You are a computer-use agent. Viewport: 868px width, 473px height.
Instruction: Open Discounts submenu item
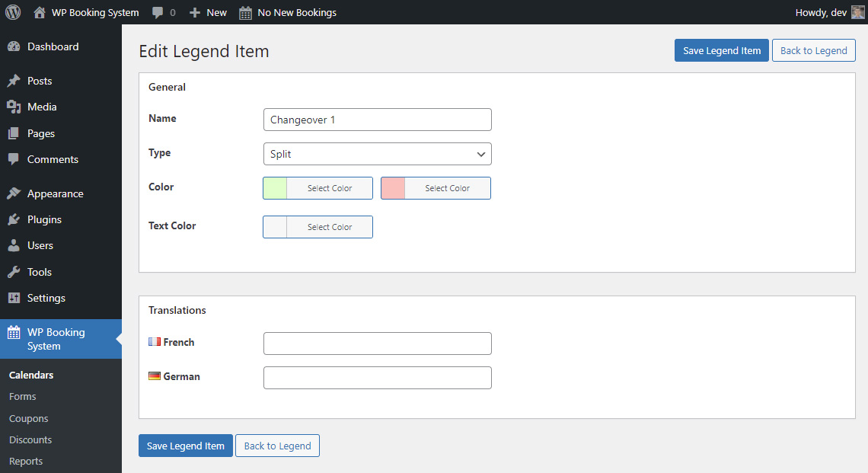coord(30,439)
